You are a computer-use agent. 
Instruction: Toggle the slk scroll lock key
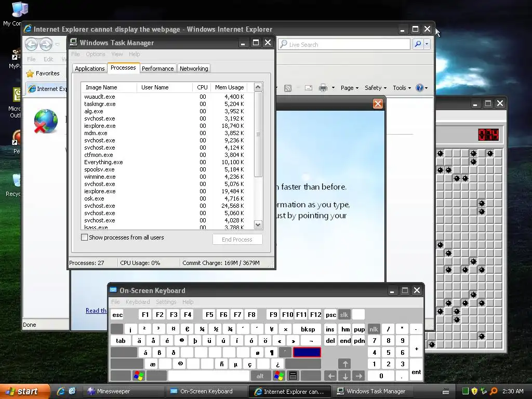[344, 314]
